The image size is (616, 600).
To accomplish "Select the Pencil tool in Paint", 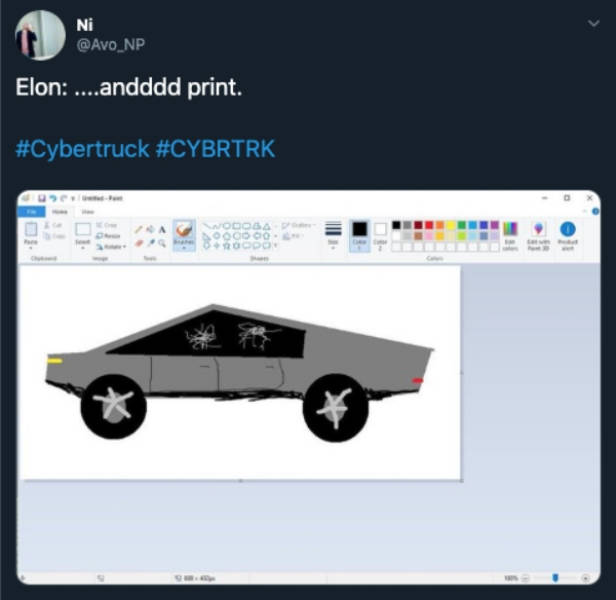I will pos(138,229).
